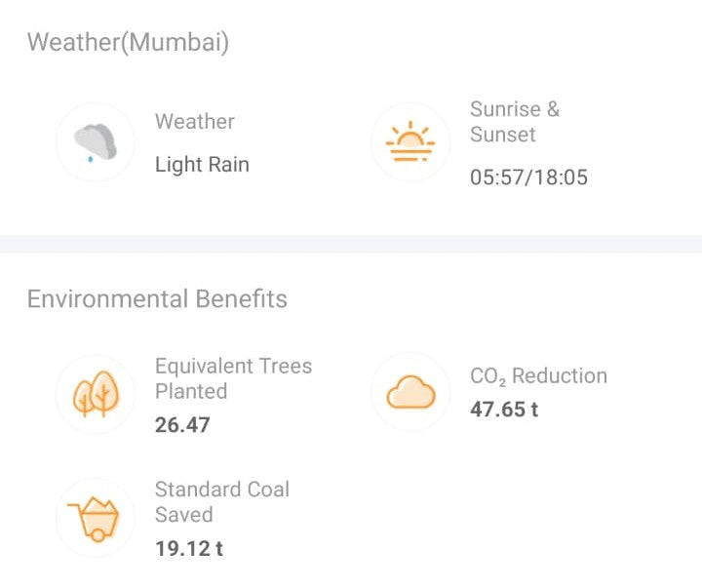Tap the circular frame around the sun icon

tap(410, 141)
